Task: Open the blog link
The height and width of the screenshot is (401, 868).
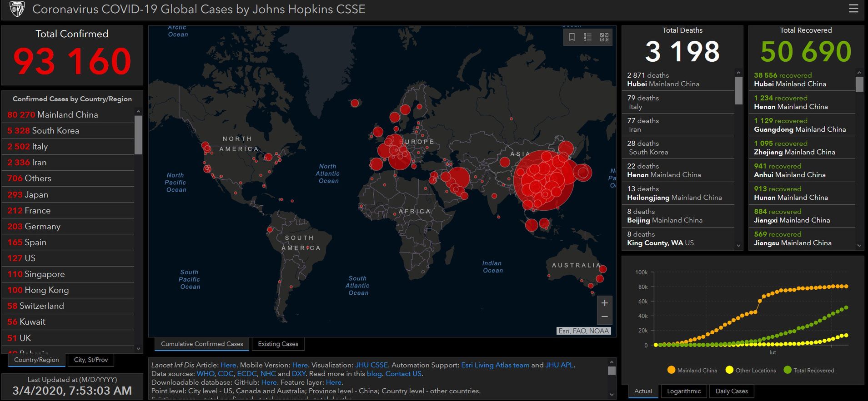Action: pos(374,373)
